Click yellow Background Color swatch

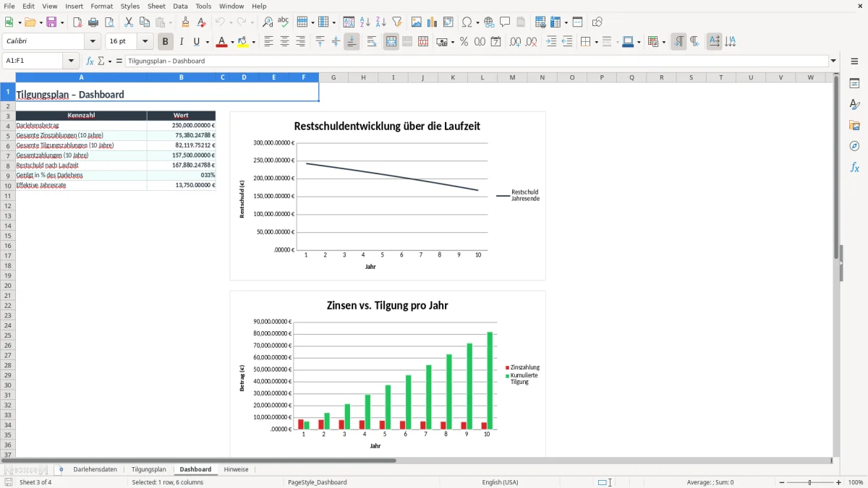[244, 42]
